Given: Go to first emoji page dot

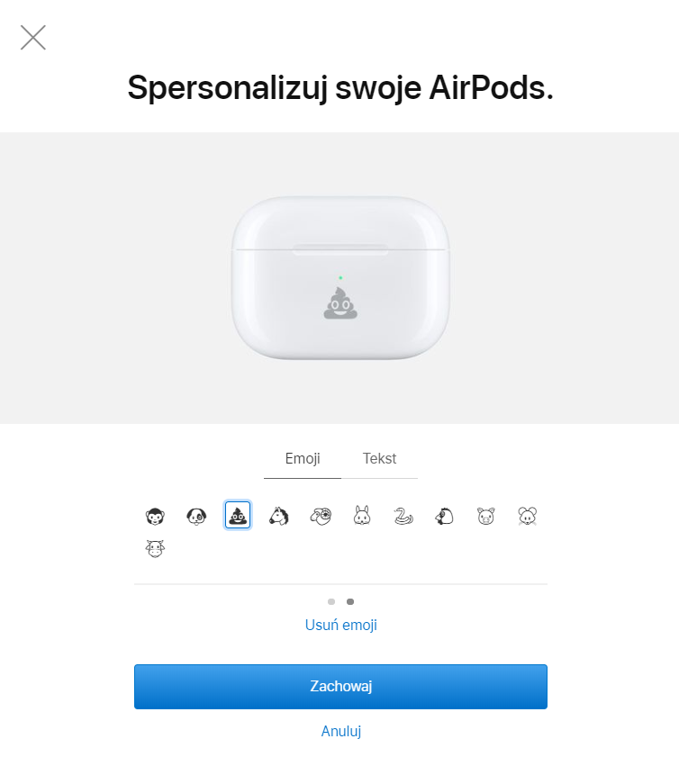Looking at the screenshot, I should (331, 601).
